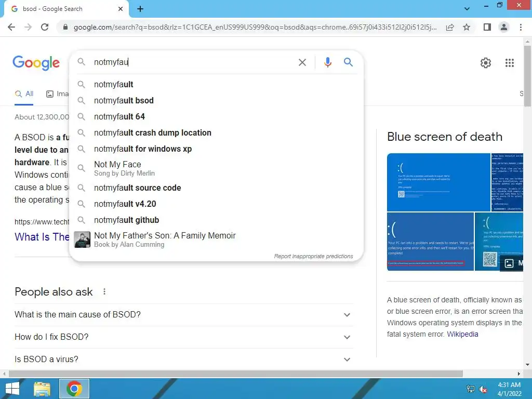This screenshot has height=399, width=532.
Task: Open the Wikipedia link in knowledge panel
Action: [462, 334]
